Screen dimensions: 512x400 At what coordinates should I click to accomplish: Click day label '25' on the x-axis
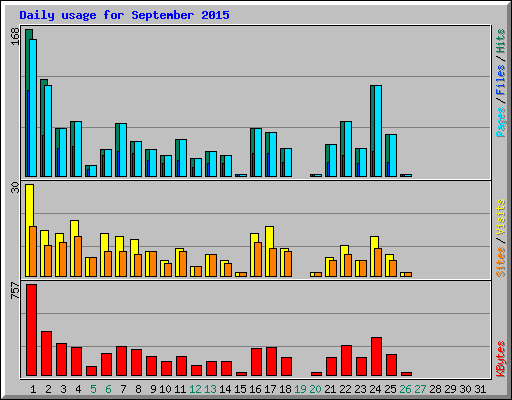click(390, 389)
